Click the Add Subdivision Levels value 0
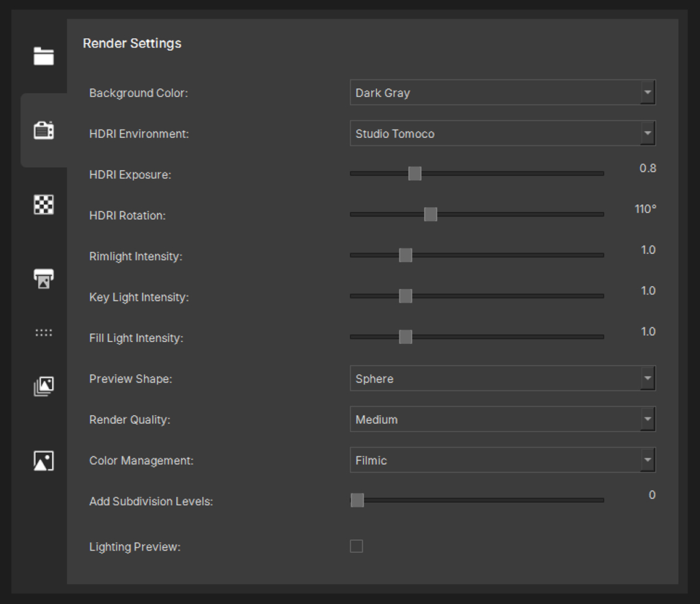 [652, 495]
